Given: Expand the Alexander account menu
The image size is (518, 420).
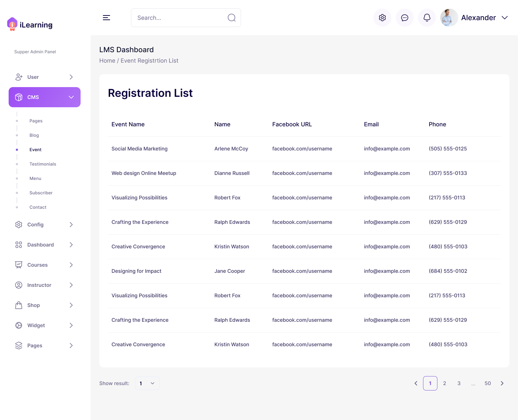Looking at the screenshot, I should click(505, 17).
